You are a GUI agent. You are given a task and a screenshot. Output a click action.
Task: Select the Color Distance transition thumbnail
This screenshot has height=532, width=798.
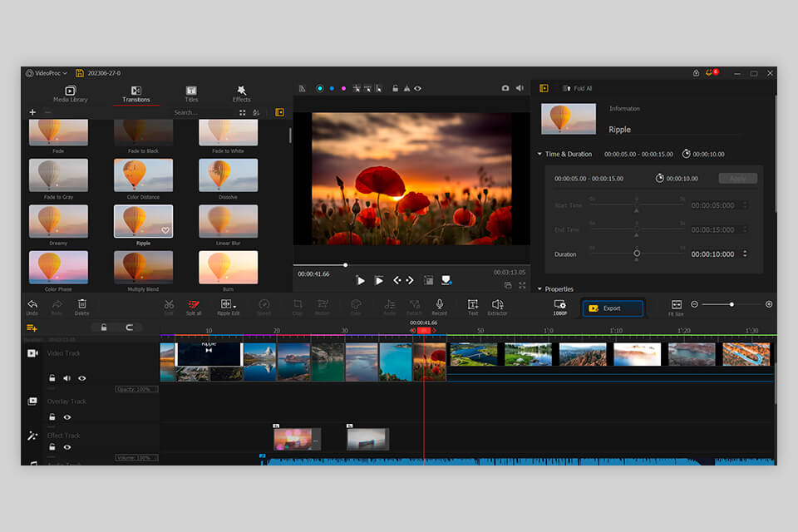143,175
